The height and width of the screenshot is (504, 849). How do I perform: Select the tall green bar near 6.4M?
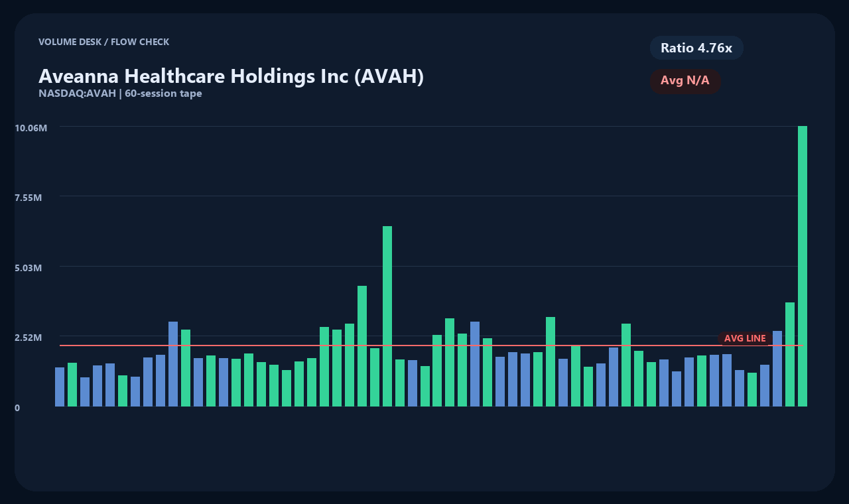tap(387, 316)
